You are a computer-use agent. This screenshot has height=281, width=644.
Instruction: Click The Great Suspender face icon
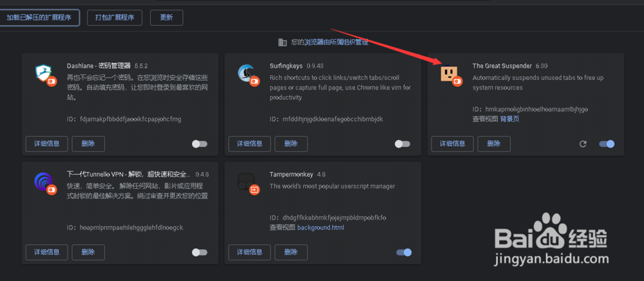pos(448,73)
